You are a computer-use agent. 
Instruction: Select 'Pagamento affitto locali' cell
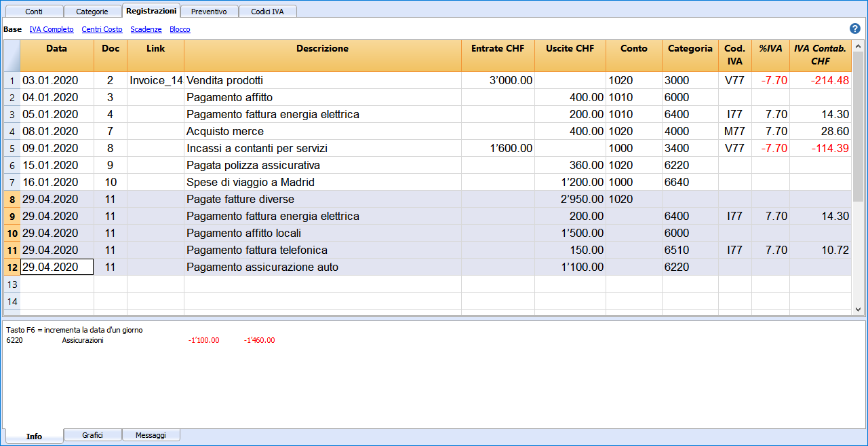click(x=322, y=233)
